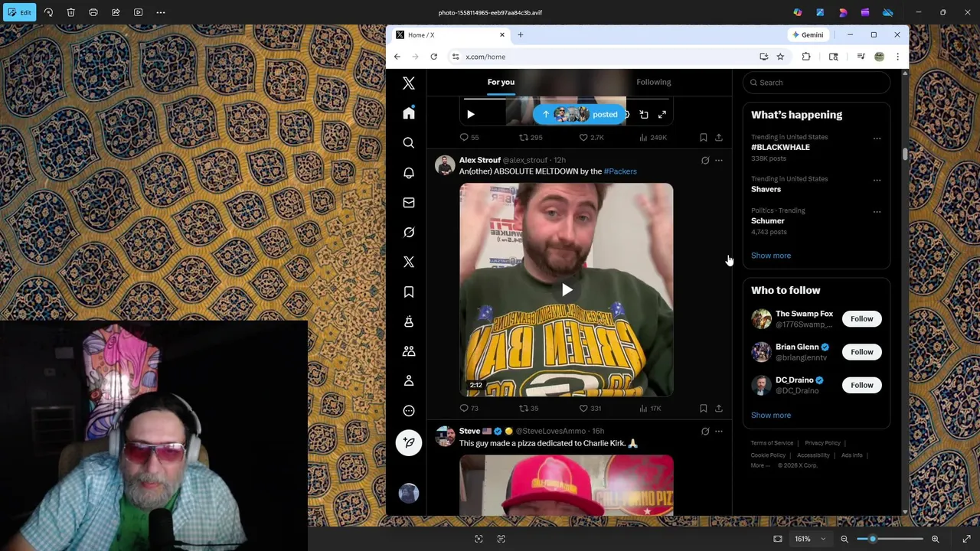Image resolution: width=980 pixels, height=551 pixels.
Task: Click Edit button in Photos app
Action: pos(19,12)
